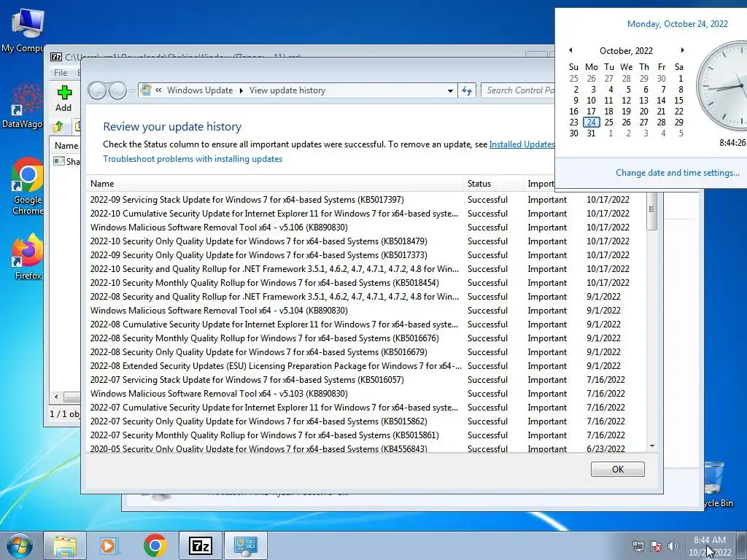Select the KB5018454 Monthly Quality Rollup row
This screenshot has height=560, width=747.
coord(366,282)
